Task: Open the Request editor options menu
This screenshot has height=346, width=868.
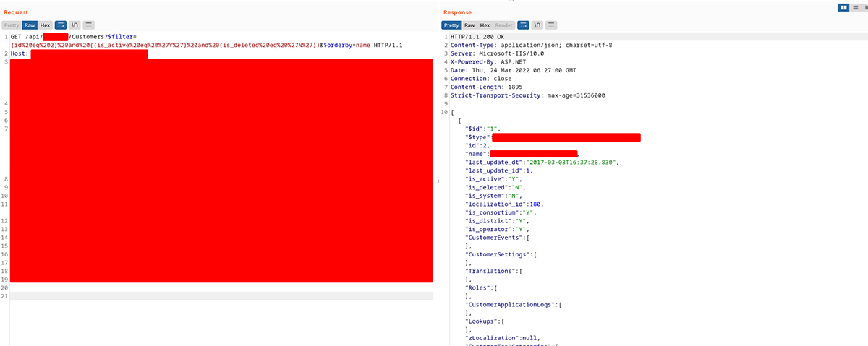Action: pos(88,25)
